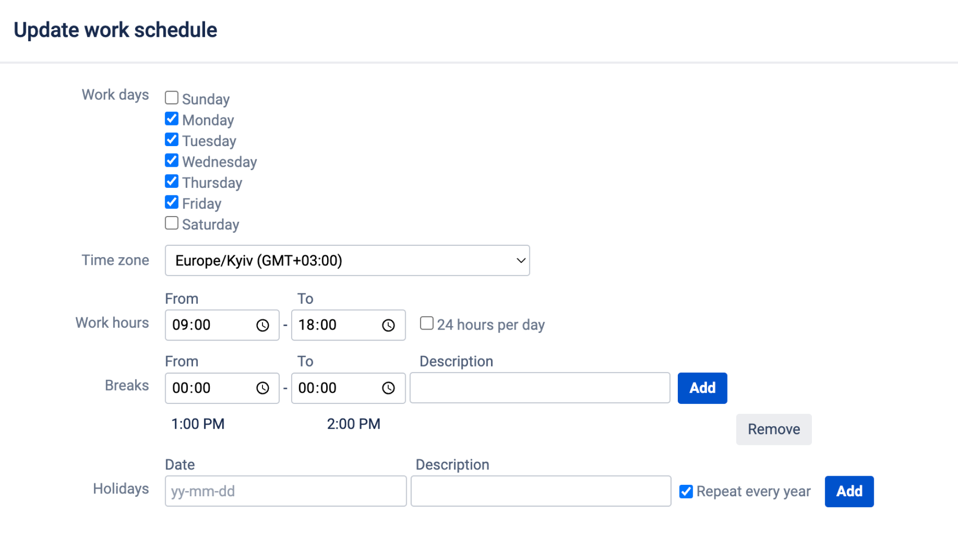Add the entered break time
Viewport: 958px width, 560px height.
pos(702,388)
